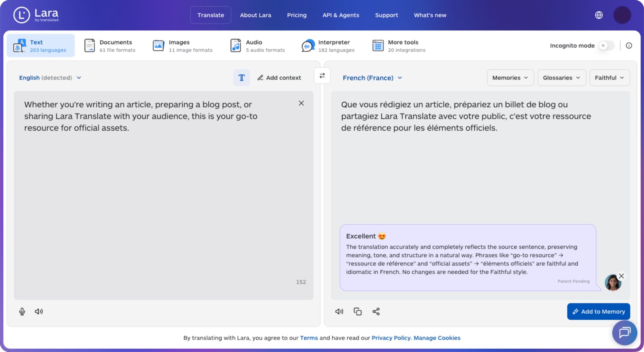This screenshot has width=644, height=352.
Task: Copy the translated text
Action: tap(357, 311)
